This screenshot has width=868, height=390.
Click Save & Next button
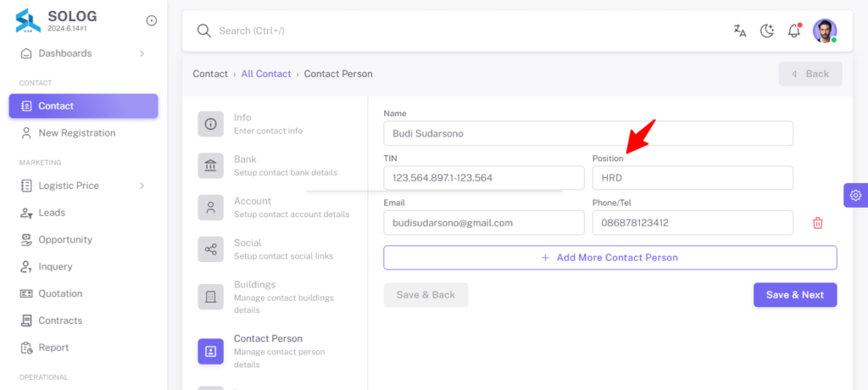[795, 295]
